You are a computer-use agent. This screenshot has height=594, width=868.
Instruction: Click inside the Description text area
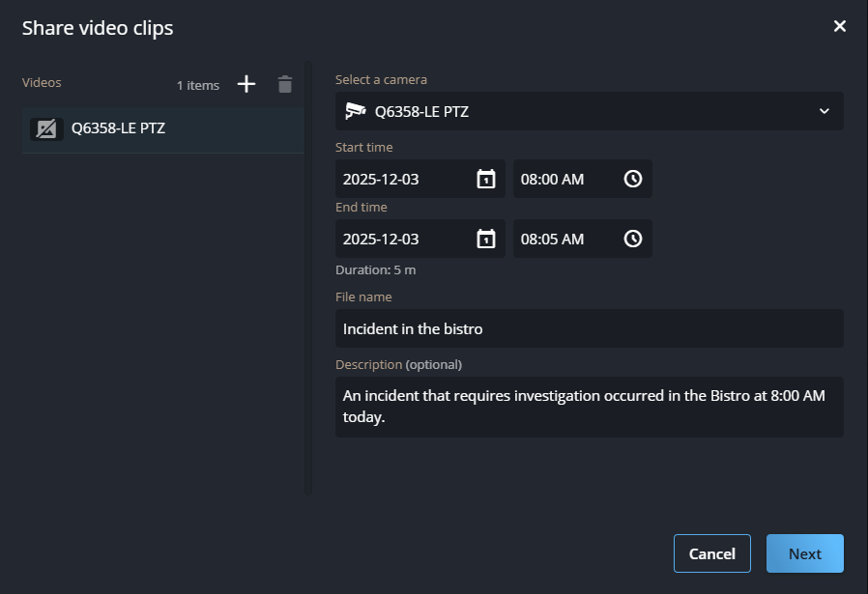(x=590, y=406)
